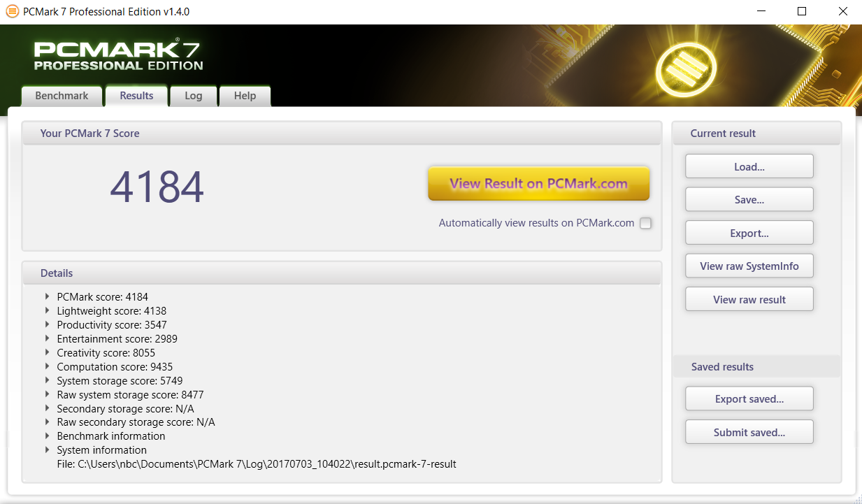The width and height of the screenshot is (862, 504).
Task: Select the text 'Computation score: 9435'
Action: 115,367
